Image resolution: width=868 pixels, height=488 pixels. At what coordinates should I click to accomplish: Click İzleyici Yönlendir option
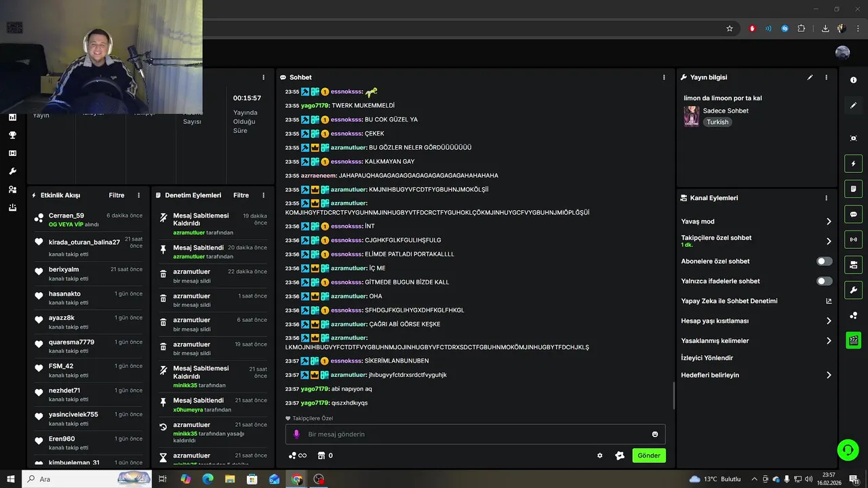pos(707,358)
